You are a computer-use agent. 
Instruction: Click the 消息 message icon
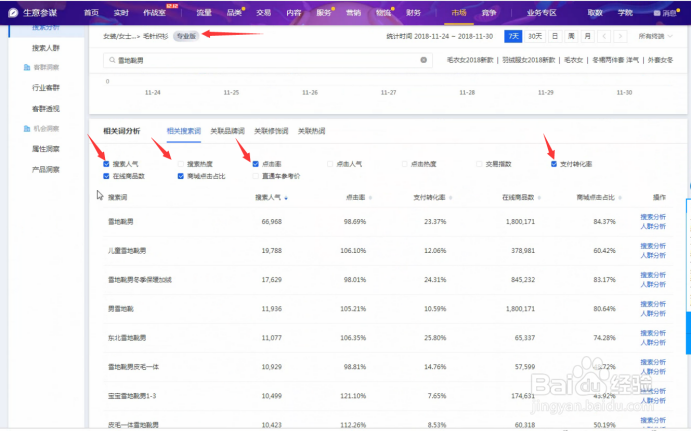tap(657, 13)
